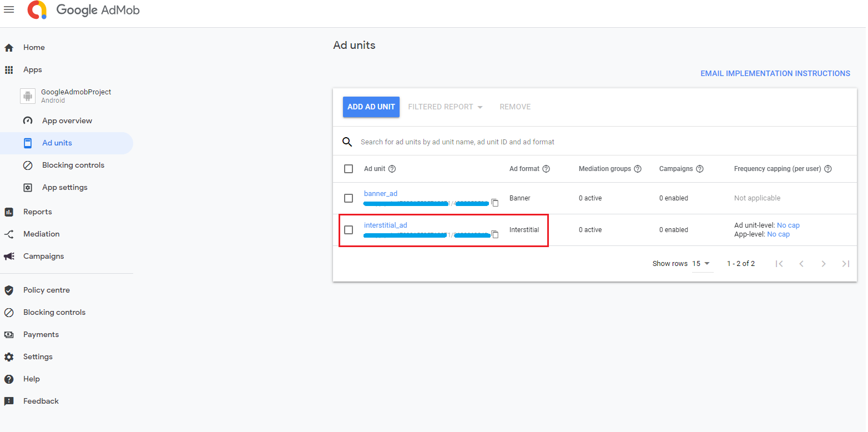The image size is (868, 432).
Task: Click the Reports chart icon
Action: point(9,212)
